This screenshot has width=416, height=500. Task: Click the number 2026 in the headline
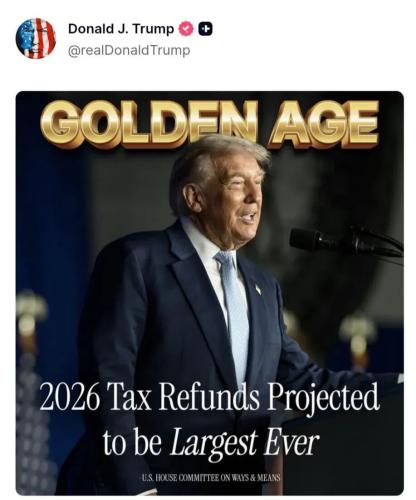69,397
